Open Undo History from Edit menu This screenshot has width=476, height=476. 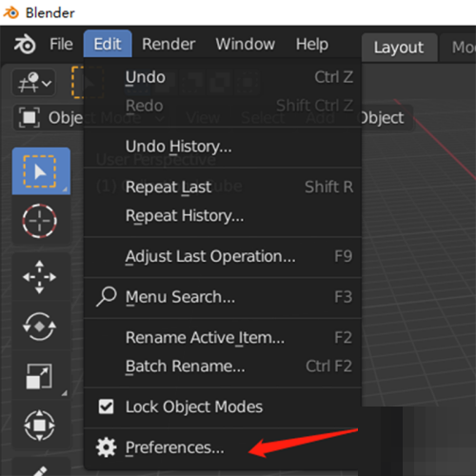coord(223,147)
